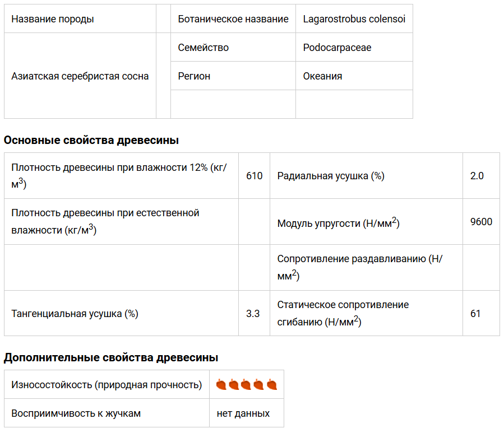Select the tangential shrinkage value 3.3
The image size is (504, 433).
(253, 314)
